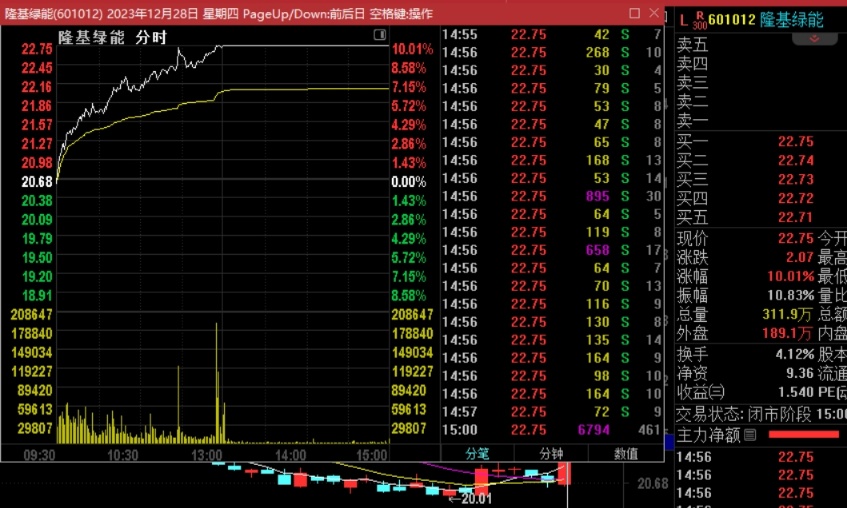Image resolution: width=847 pixels, height=508 pixels.
Task: Click the 09:30 time axis label
Action: [x=39, y=454]
